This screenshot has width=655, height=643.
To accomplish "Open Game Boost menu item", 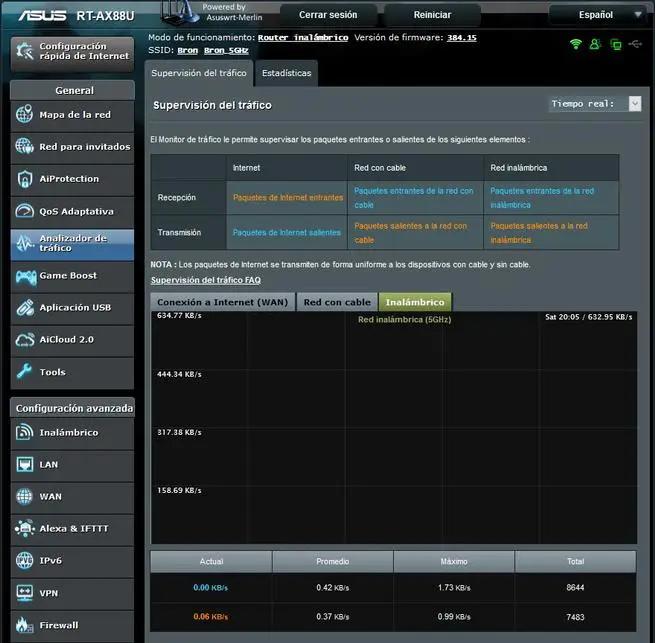I will pyautogui.click(x=72, y=276).
